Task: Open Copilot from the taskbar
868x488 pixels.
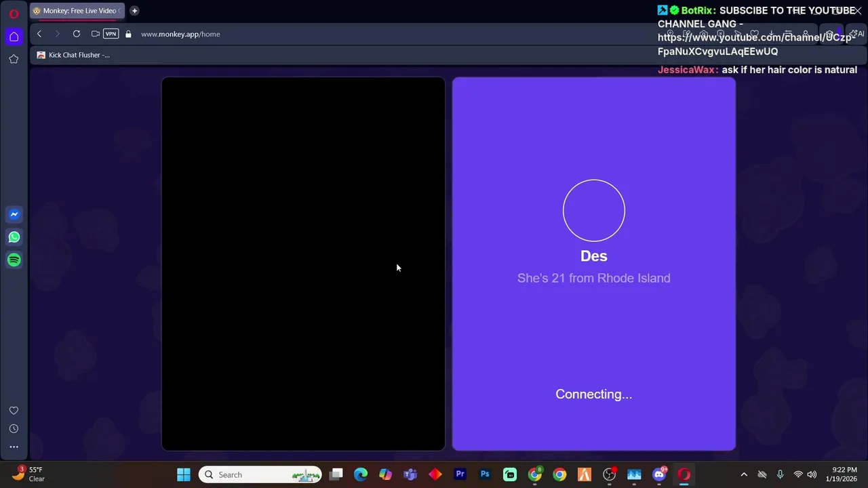Action: pyautogui.click(x=385, y=474)
